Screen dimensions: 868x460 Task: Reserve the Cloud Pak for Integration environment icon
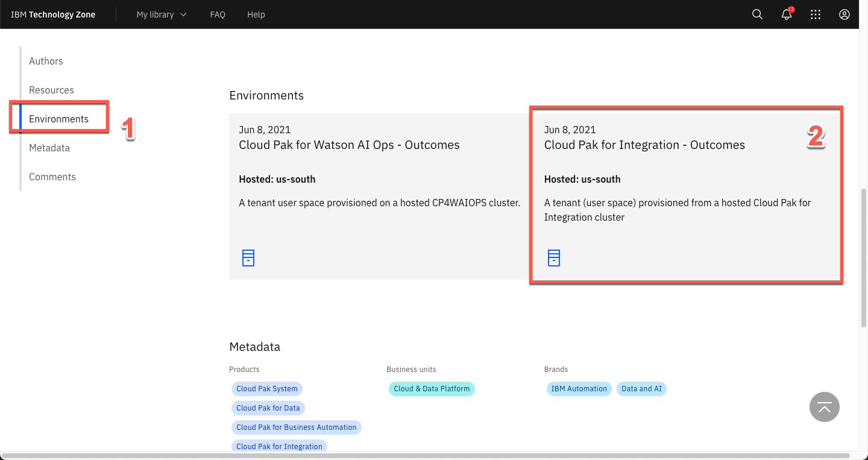click(553, 257)
